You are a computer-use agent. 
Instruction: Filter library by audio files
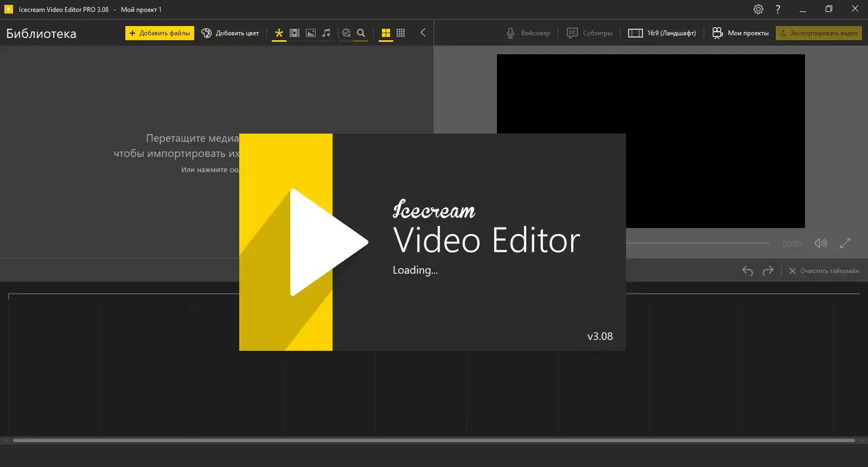tap(326, 33)
